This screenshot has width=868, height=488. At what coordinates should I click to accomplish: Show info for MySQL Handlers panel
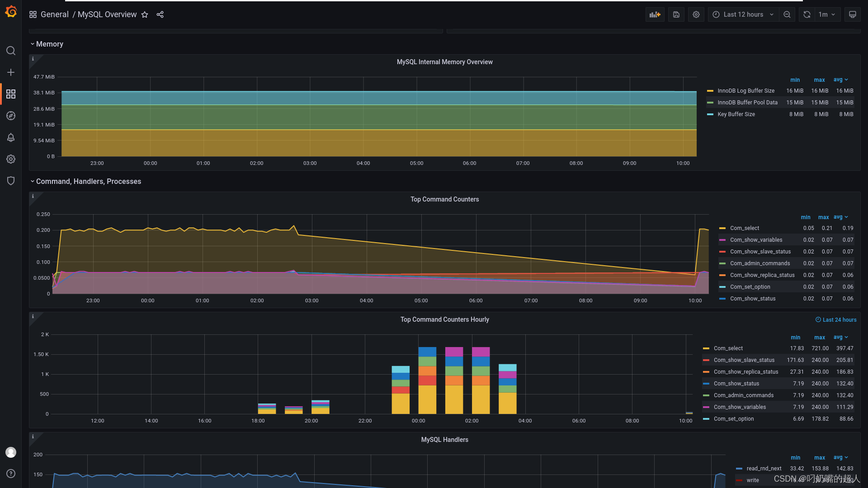tap(33, 436)
